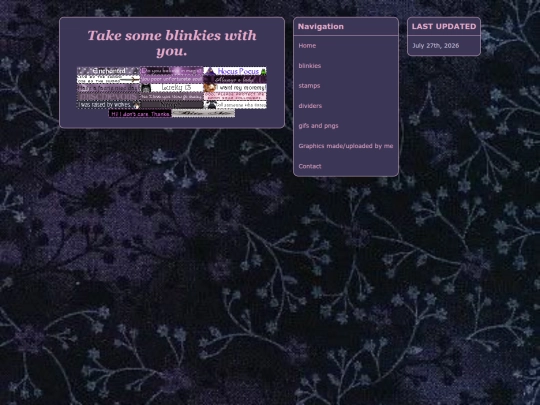Viewport: 540px width, 405px height.
Task: Click the dark 'Nope' blinkie
Action: tap(172, 105)
